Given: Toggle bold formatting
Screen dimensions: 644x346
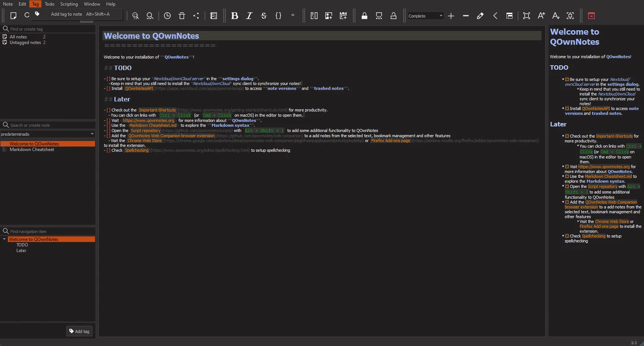Looking at the screenshot, I should (x=235, y=16).
